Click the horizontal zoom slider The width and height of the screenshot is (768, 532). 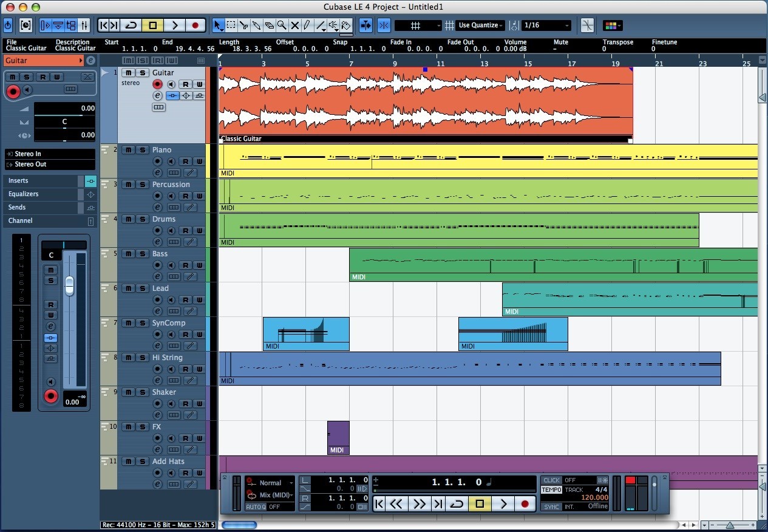point(730,525)
